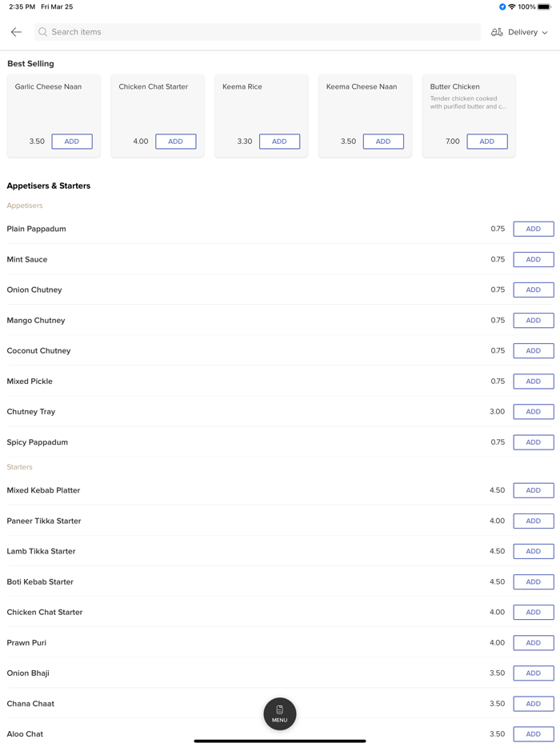Screen dimensions: 560x747
Task: Type in the Search items field
Action: [x=256, y=32]
